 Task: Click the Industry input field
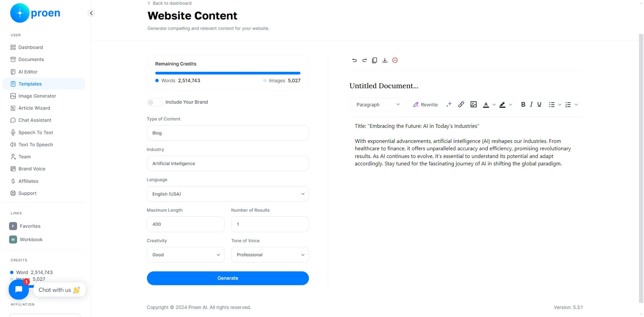pos(228,163)
